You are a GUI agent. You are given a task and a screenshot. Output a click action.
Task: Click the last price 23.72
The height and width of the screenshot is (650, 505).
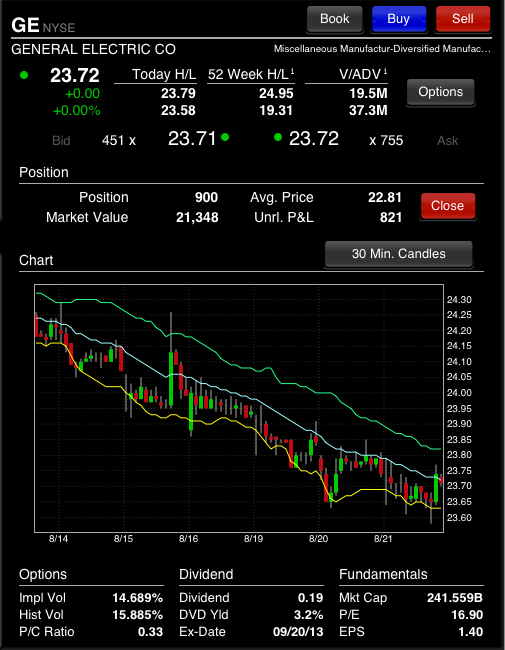click(75, 75)
